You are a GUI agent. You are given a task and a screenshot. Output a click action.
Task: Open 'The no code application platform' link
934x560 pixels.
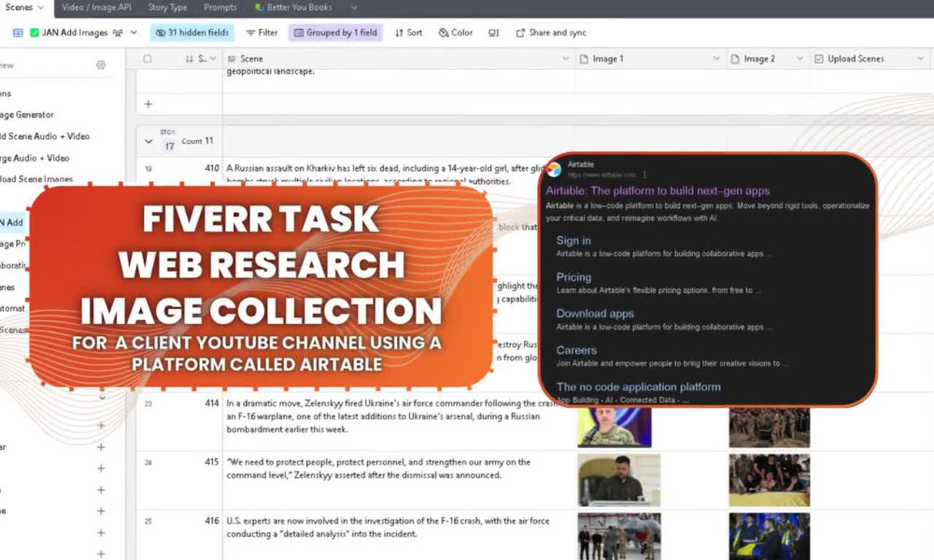coord(639,386)
